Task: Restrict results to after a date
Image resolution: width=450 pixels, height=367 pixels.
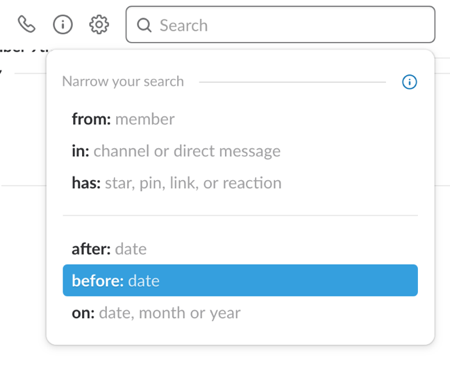Action: click(x=240, y=249)
